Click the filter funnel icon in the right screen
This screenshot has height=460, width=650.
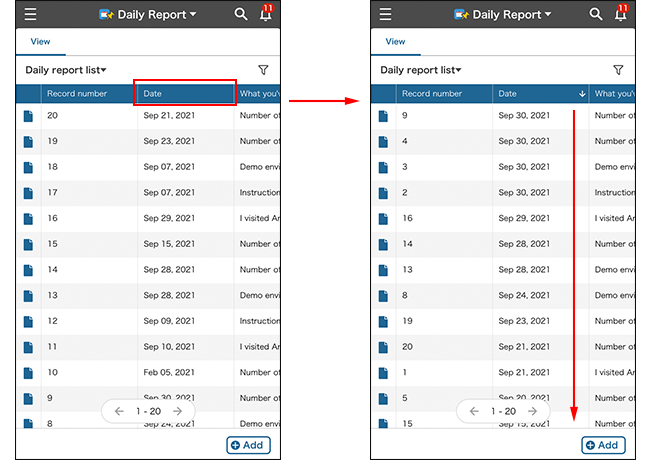click(x=618, y=70)
